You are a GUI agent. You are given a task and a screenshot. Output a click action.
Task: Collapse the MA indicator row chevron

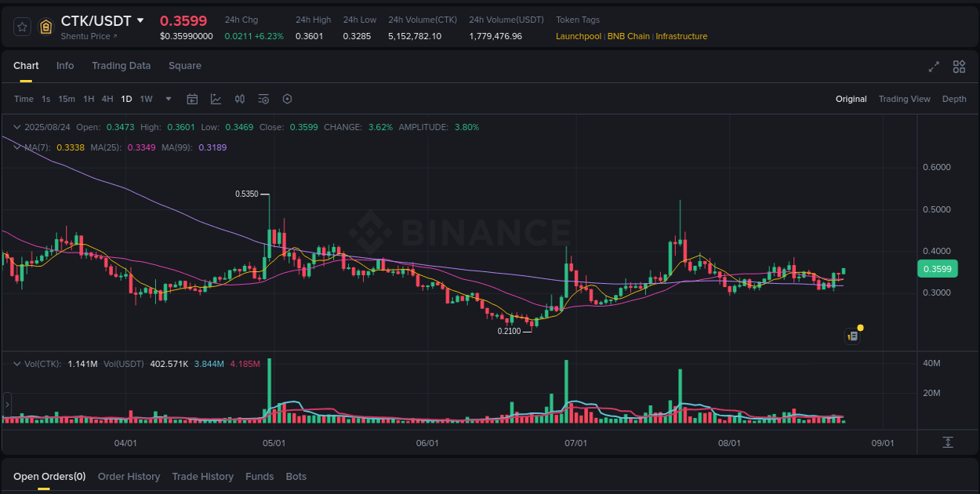(x=16, y=147)
